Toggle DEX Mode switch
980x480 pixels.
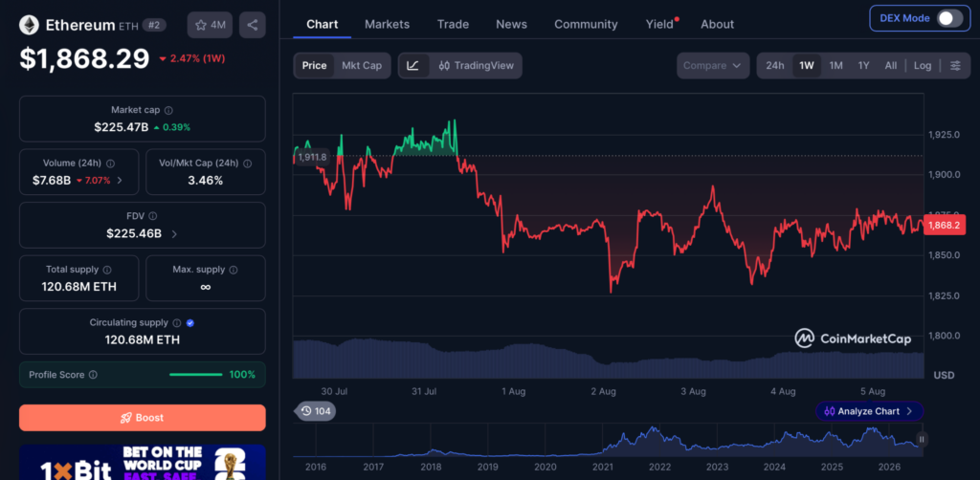[950, 18]
